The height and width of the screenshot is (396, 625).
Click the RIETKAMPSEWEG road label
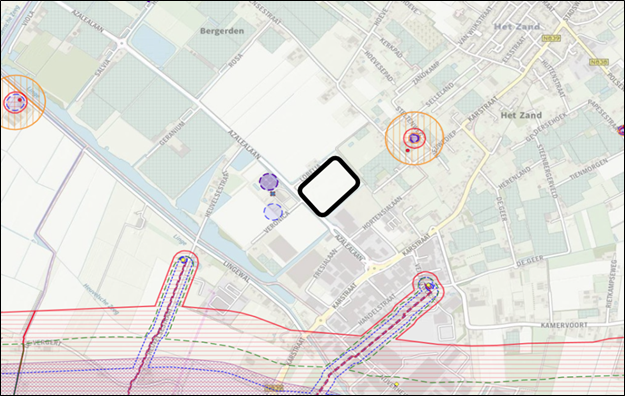(x=611, y=284)
